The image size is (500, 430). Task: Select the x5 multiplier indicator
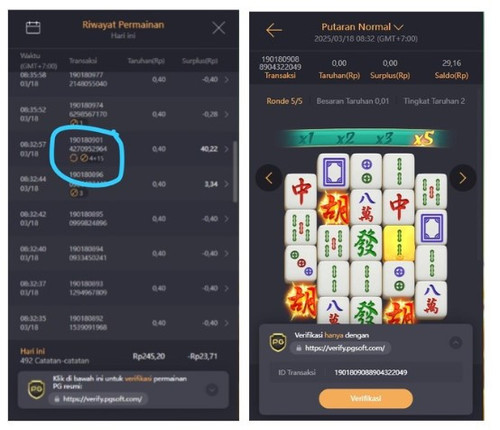point(424,138)
